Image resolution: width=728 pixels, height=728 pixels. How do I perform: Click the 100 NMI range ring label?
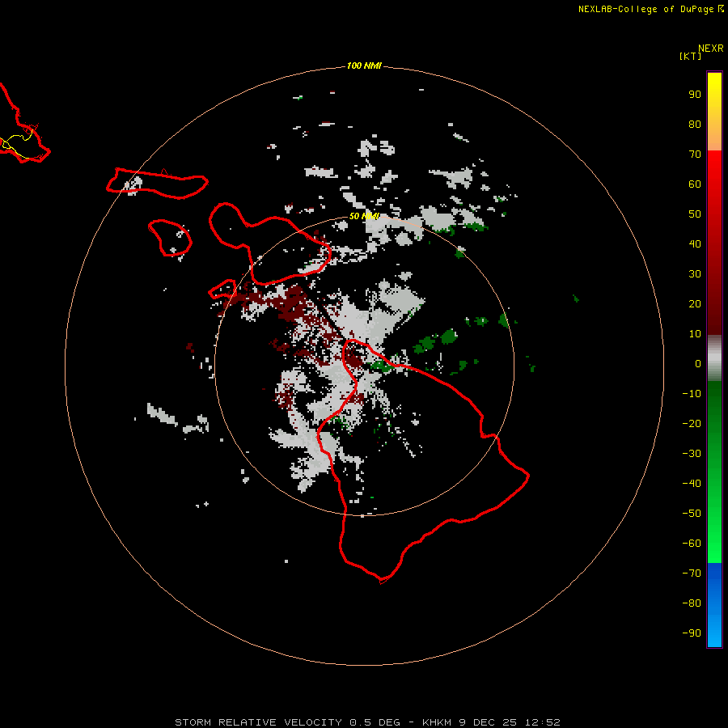364,66
